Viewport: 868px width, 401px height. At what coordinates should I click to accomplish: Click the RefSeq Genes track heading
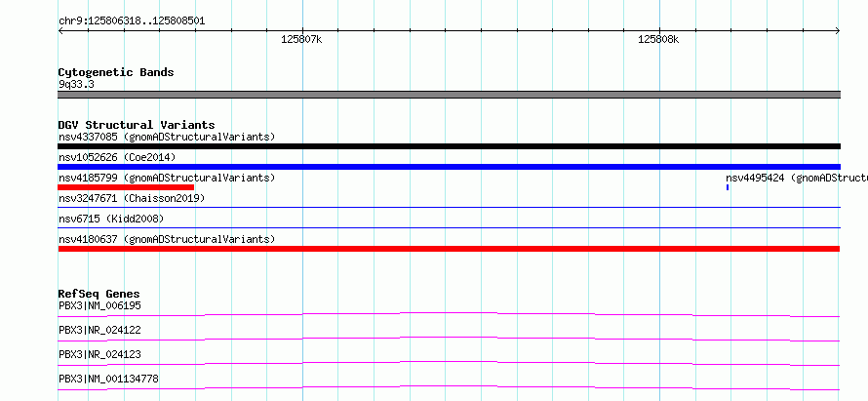(99, 294)
